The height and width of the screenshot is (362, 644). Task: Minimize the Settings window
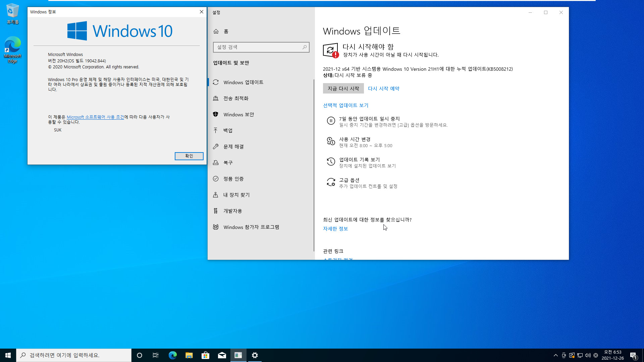(x=530, y=12)
